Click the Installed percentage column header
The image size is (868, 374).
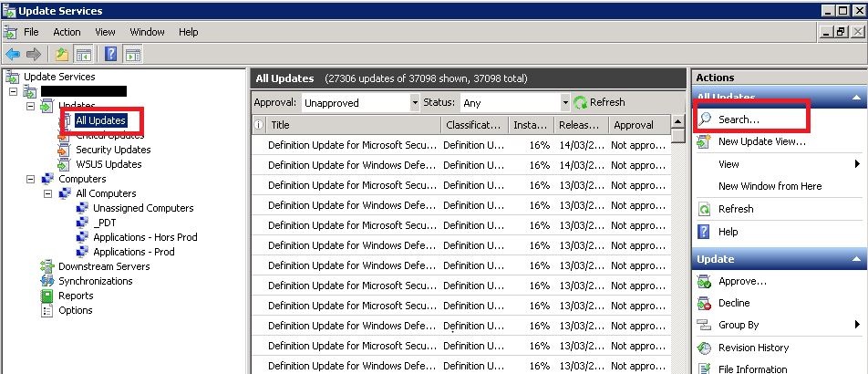531,125
